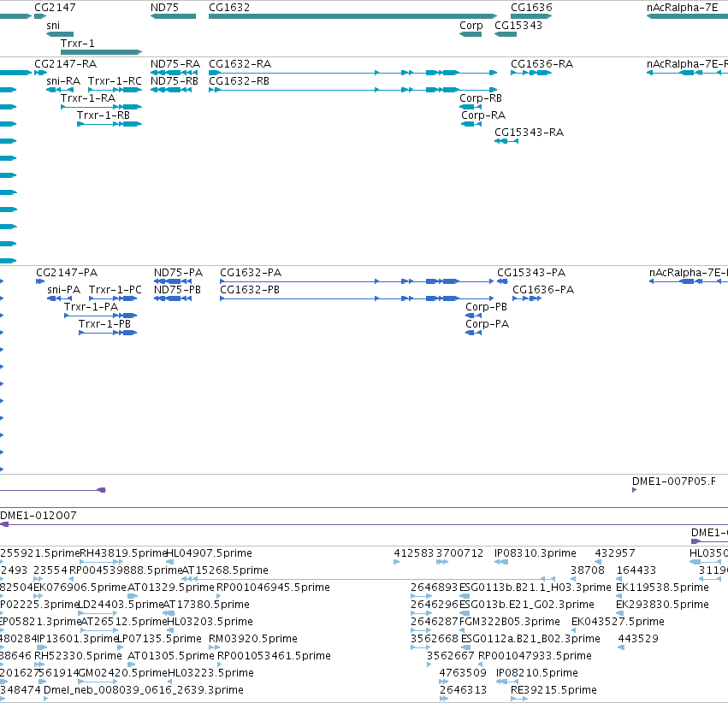The image size is (728, 703).
Task: Select protein Trxr-1-PC label
Action: pyautogui.click(x=115, y=290)
